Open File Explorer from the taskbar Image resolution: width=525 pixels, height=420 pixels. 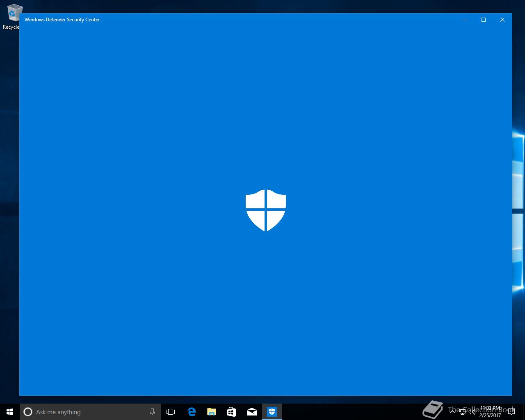[212, 412]
